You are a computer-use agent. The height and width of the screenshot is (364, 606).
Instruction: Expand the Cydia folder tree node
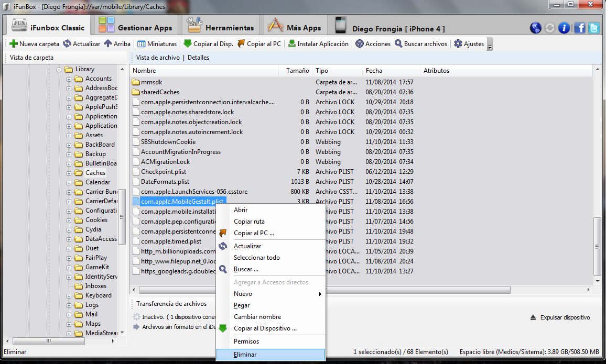[69, 229]
